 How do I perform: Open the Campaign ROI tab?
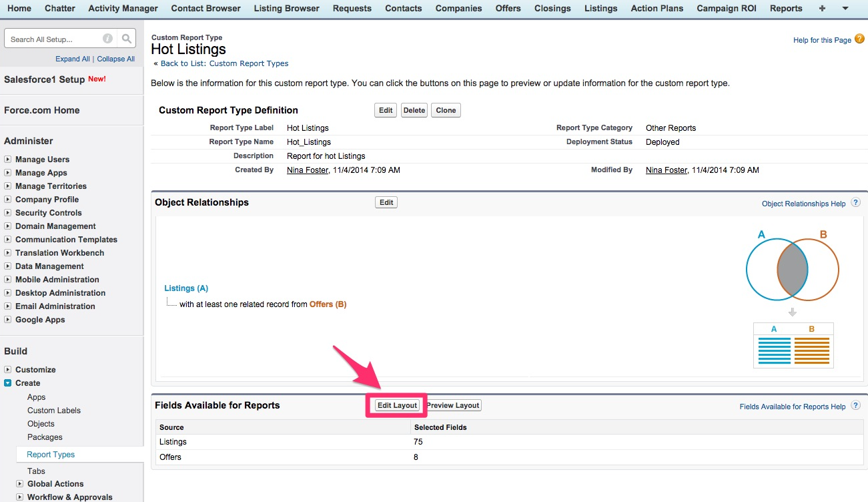(x=727, y=9)
